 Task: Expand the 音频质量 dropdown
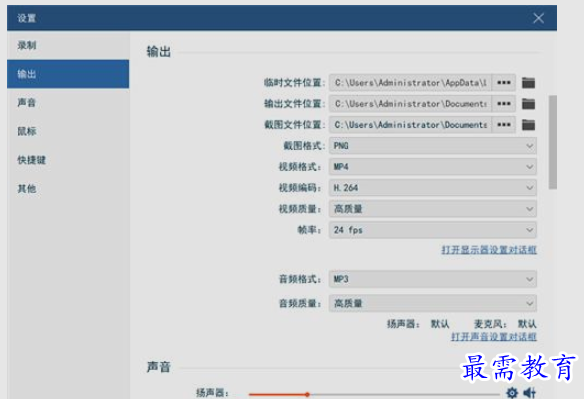pos(432,303)
